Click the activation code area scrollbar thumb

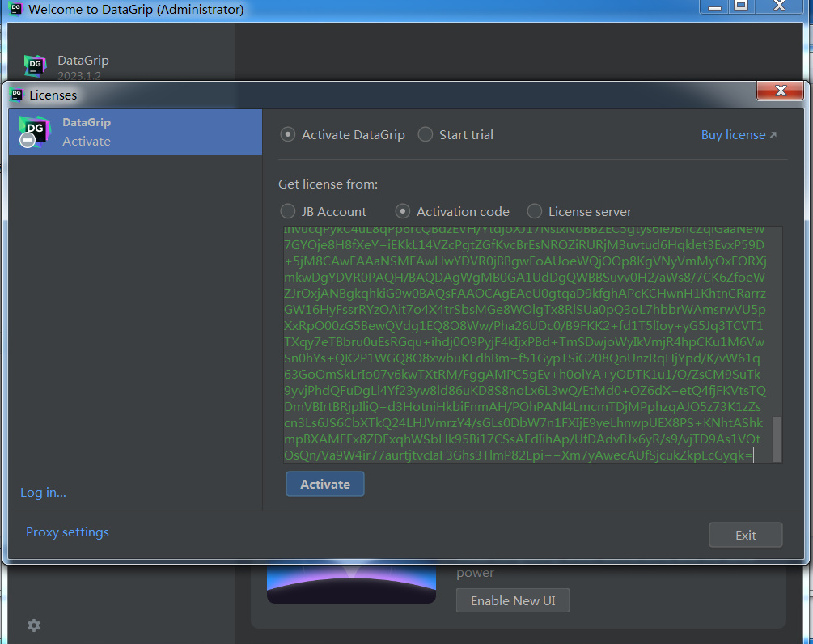(x=777, y=439)
